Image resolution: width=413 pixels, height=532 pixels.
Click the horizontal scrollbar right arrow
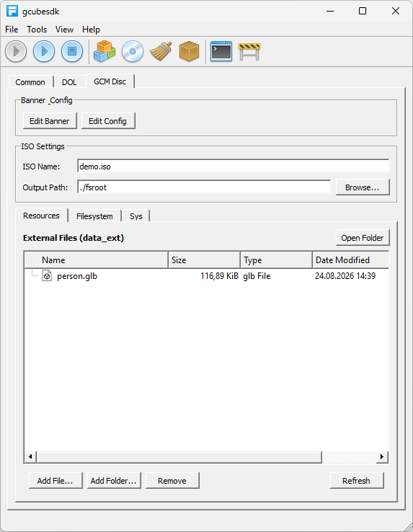click(382, 457)
